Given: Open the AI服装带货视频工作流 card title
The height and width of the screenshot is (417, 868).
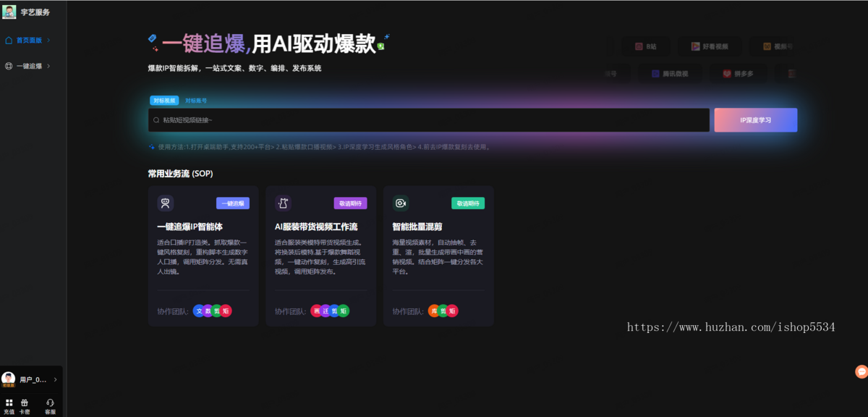Looking at the screenshot, I should coord(316,227).
